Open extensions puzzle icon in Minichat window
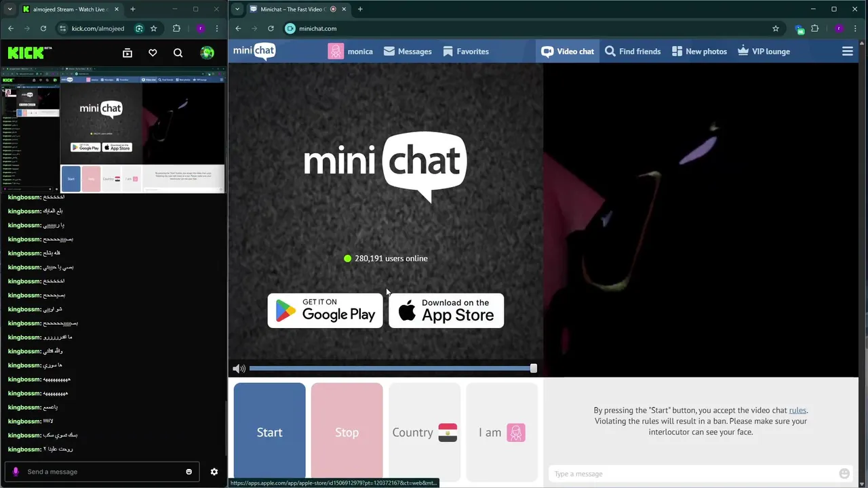This screenshot has width=868, height=488. click(815, 28)
